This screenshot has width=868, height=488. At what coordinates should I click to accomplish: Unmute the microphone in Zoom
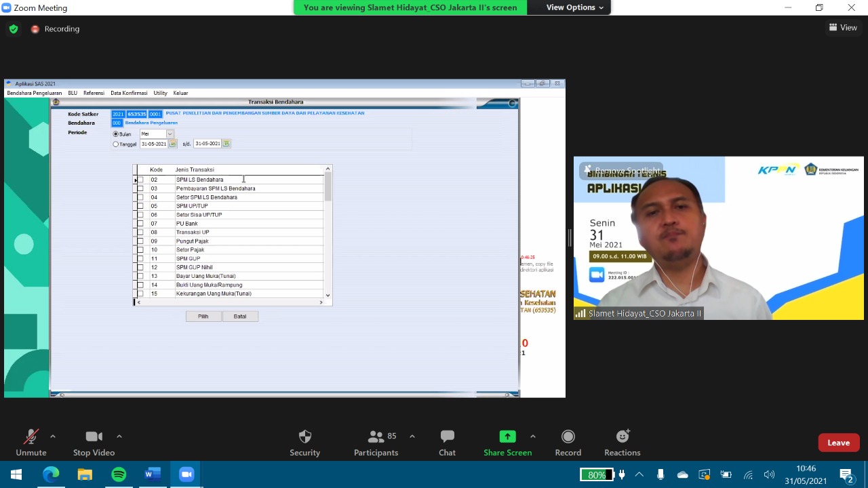31,443
